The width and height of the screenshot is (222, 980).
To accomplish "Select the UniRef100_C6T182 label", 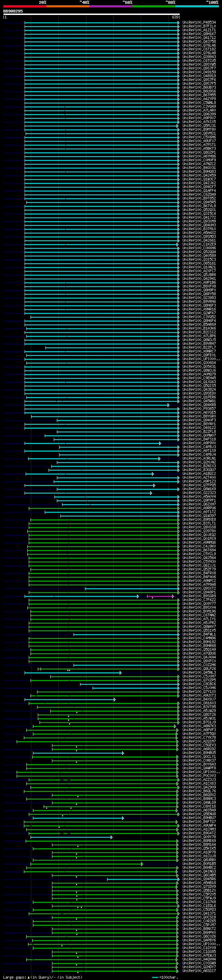I will click(199, 49).
